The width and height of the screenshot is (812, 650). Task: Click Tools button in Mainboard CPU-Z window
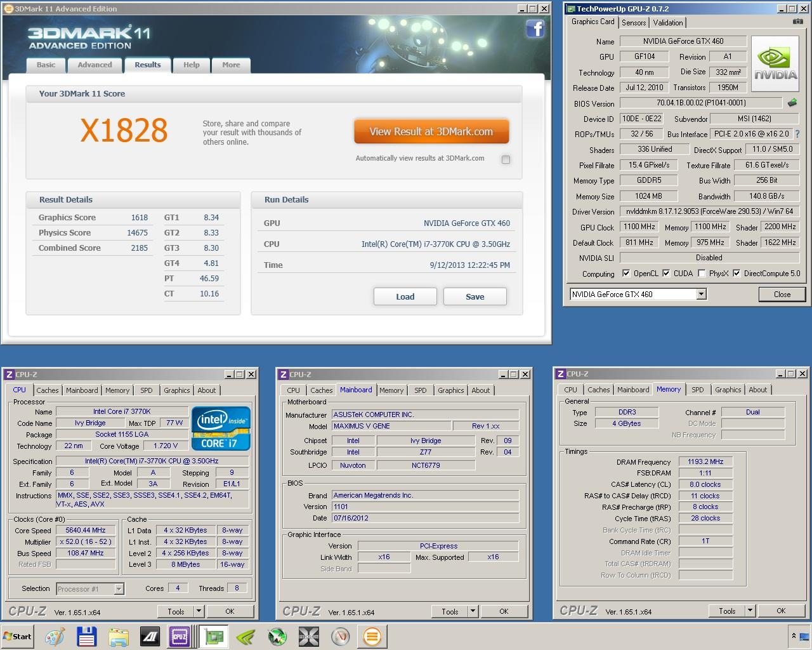450,611
